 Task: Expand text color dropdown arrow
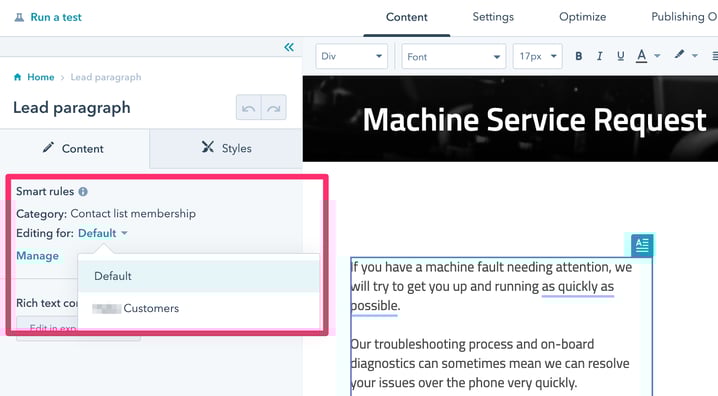click(657, 56)
